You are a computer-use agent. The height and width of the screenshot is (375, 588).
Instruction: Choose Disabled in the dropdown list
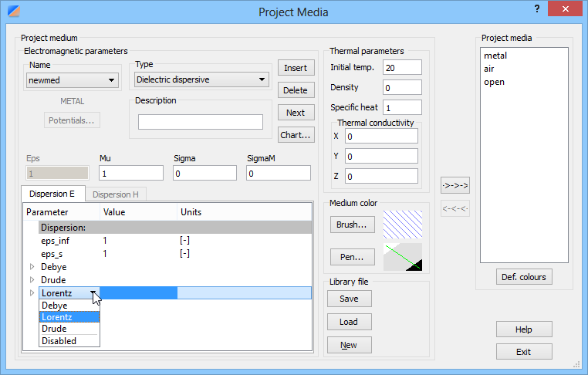[x=69, y=340]
